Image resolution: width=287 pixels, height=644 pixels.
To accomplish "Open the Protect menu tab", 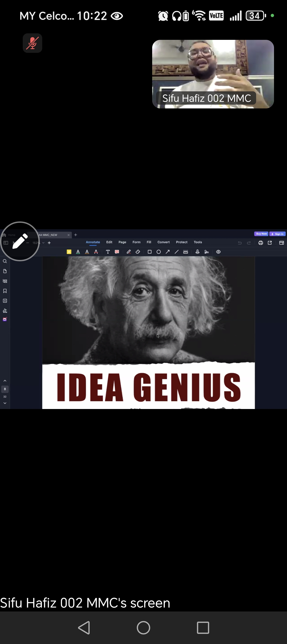I will coord(182,242).
